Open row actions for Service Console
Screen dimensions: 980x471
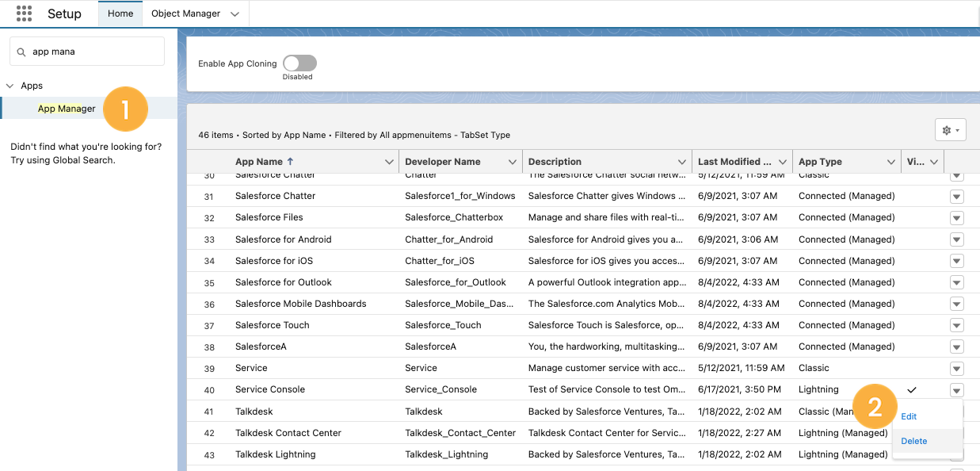coord(957,390)
